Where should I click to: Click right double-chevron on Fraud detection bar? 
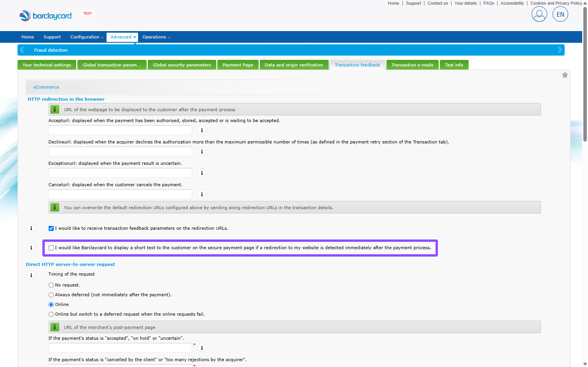coord(560,50)
